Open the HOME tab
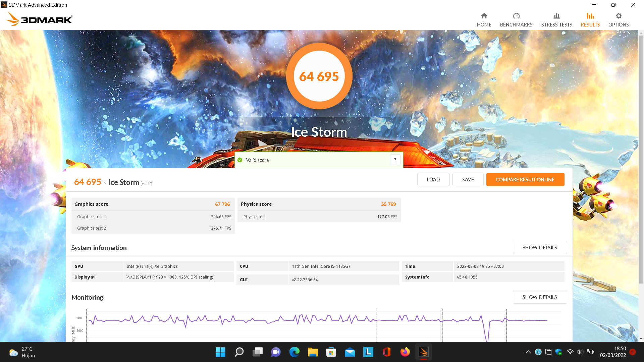The width and height of the screenshot is (644, 362). pyautogui.click(x=484, y=20)
